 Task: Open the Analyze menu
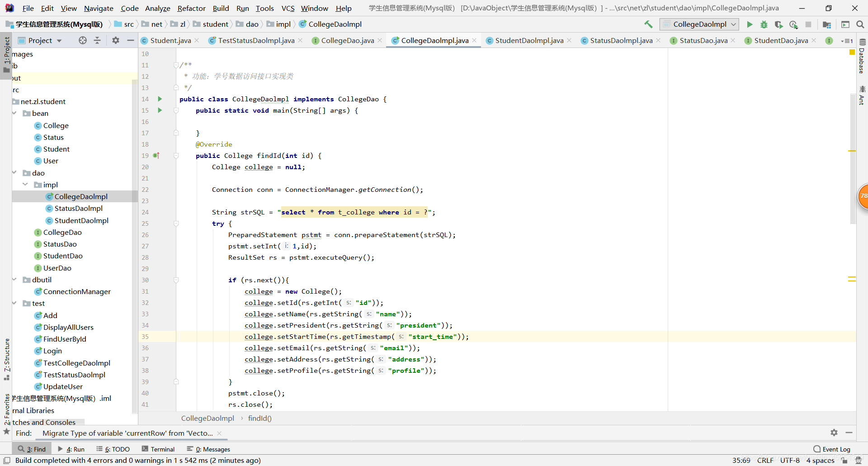coord(157,8)
